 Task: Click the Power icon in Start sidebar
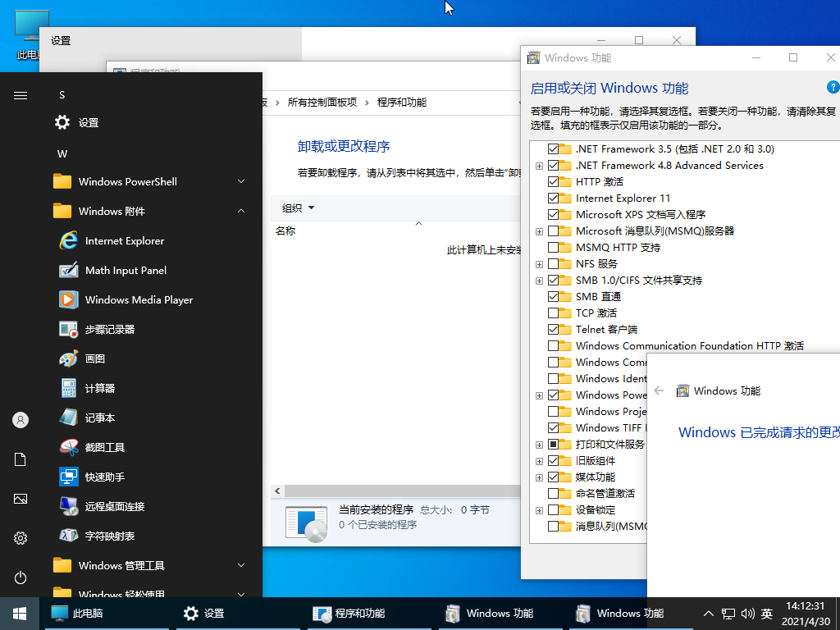click(21, 577)
